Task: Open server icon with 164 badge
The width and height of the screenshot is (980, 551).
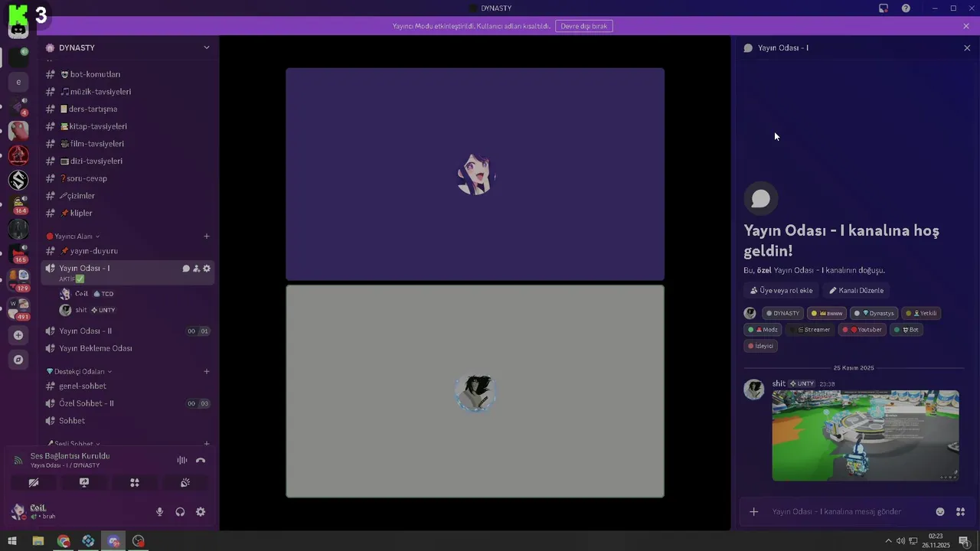Action: point(18,204)
